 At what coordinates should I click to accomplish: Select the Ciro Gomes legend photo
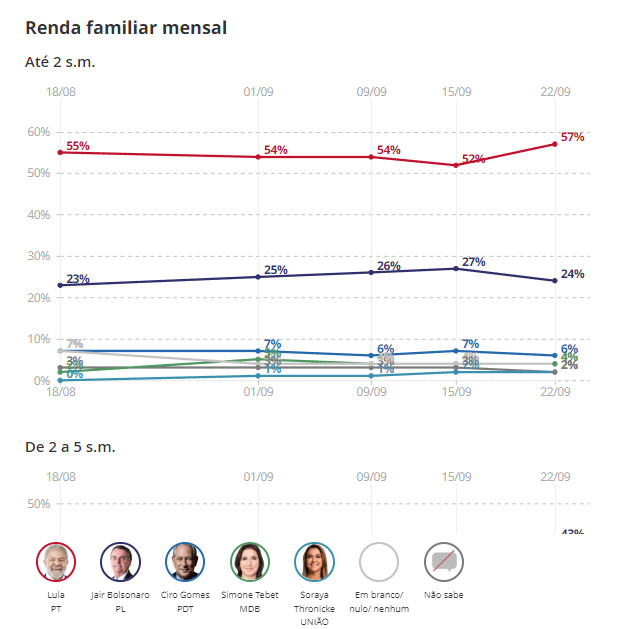coord(185,562)
